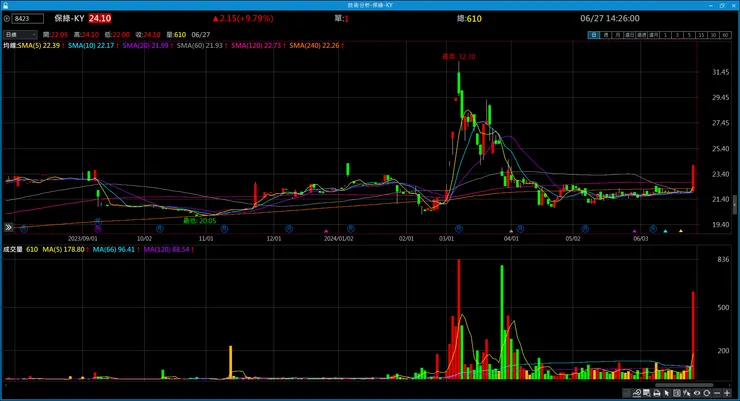This screenshot has height=401, width=740.
Task: Click the blue event circle above 03/01
Action: pyautogui.click(x=458, y=228)
